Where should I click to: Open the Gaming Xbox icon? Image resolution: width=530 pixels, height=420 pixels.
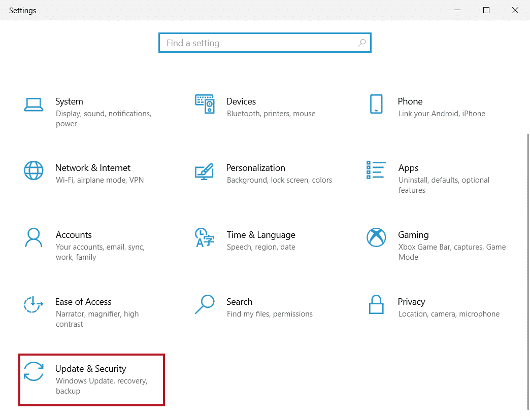pyautogui.click(x=376, y=237)
